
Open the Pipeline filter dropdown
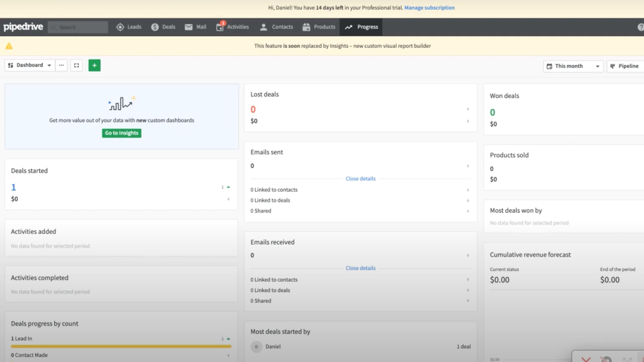[x=626, y=66]
